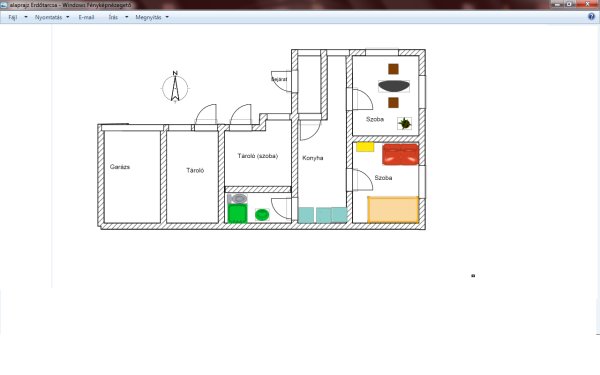
Task: Click the dark oval table in upper Szoba
Action: 394,86
